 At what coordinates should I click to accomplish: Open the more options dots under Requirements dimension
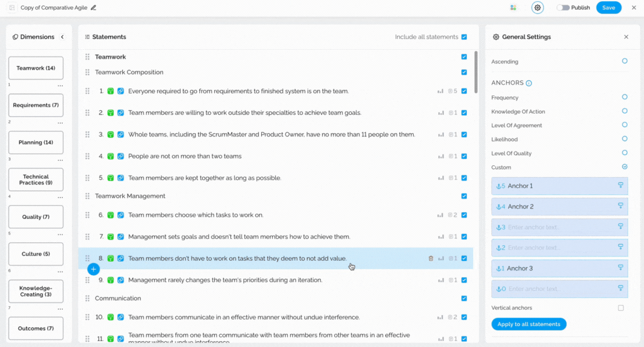(x=61, y=123)
